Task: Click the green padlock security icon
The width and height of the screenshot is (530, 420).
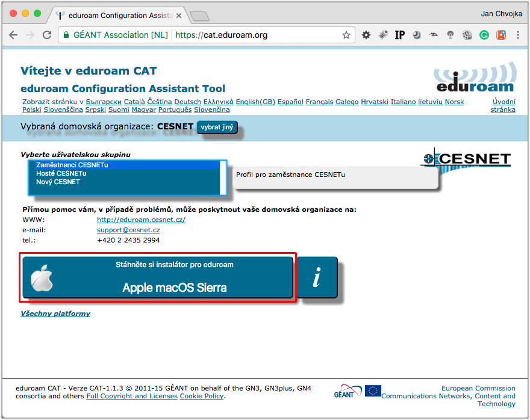Action: 66,35
